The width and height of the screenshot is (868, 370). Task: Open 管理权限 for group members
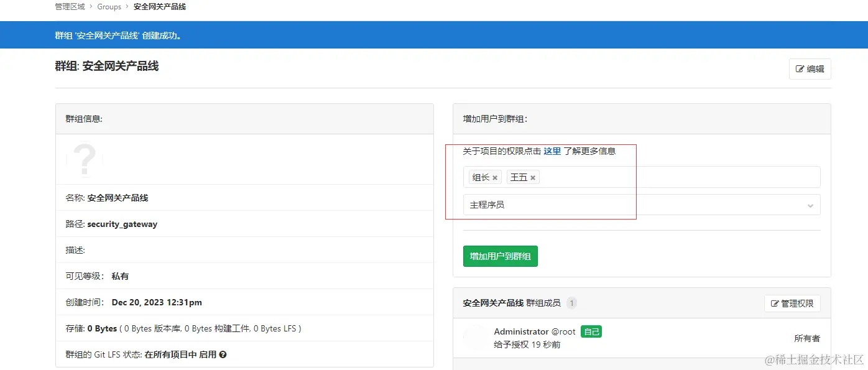pos(792,303)
